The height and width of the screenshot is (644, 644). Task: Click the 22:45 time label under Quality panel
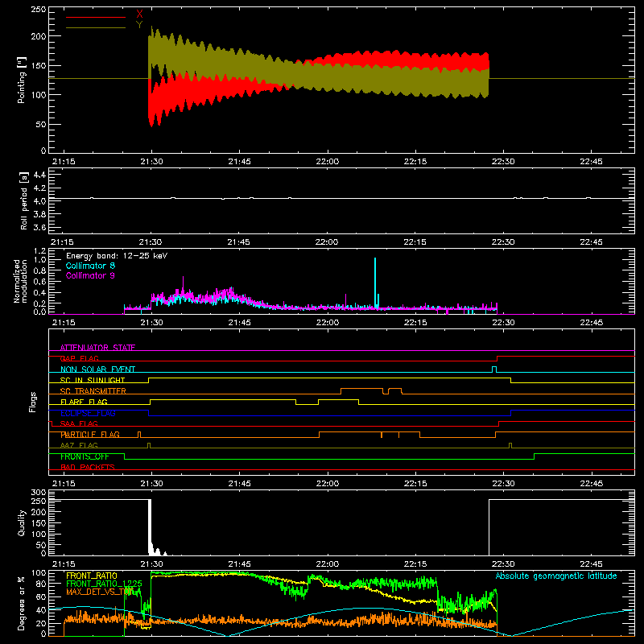pos(591,564)
